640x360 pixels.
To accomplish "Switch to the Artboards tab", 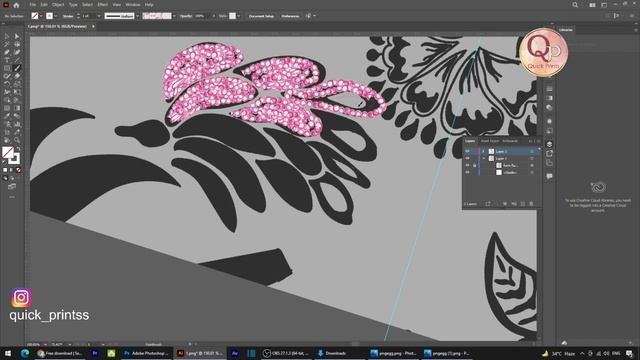I will pos(510,141).
